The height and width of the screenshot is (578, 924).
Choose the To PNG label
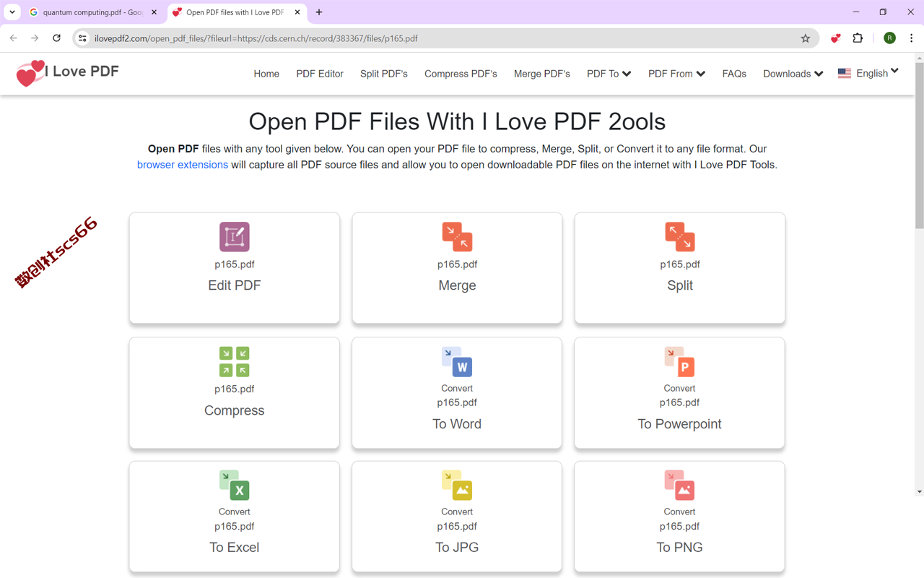point(680,548)
